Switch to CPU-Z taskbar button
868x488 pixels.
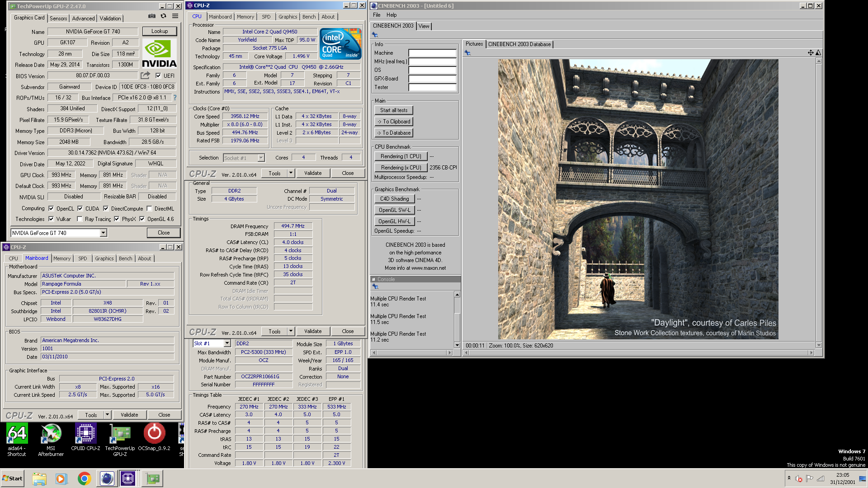[x=128, y=479]
